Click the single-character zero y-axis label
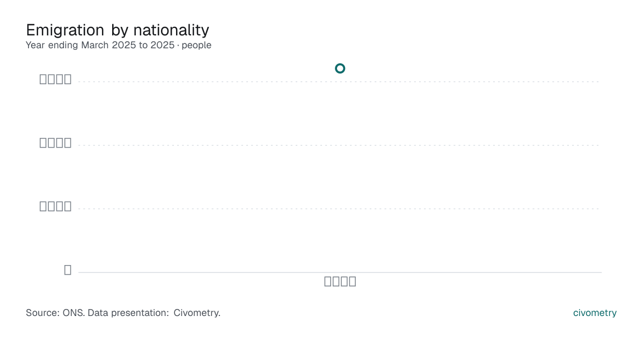The image size is (644, 338). click(x=68, y=270)
